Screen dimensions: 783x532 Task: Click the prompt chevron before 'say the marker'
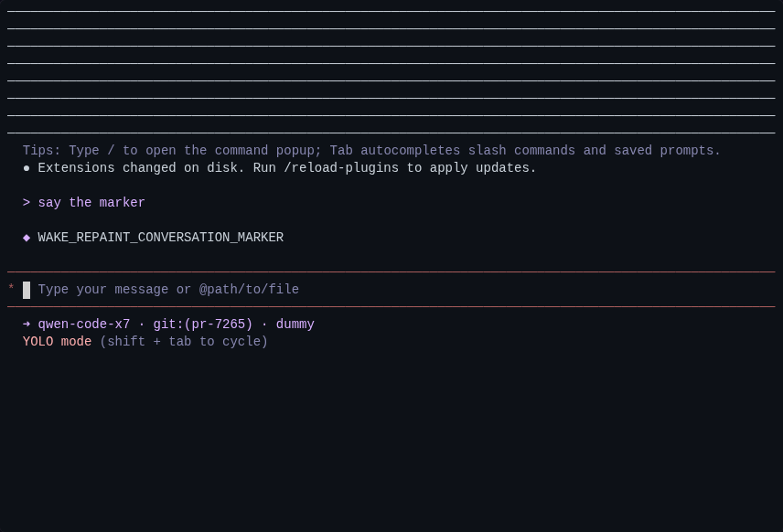coord(27,203)
